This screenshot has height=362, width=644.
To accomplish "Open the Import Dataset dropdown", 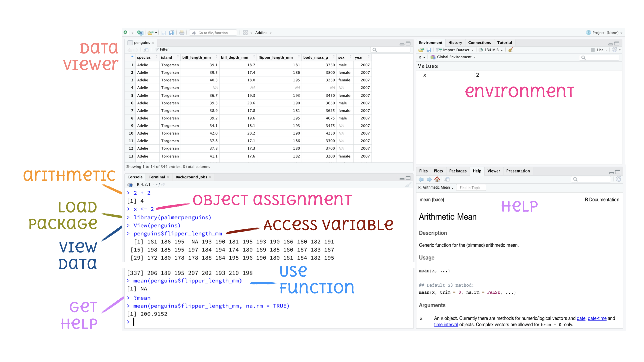I will [455, 50].
